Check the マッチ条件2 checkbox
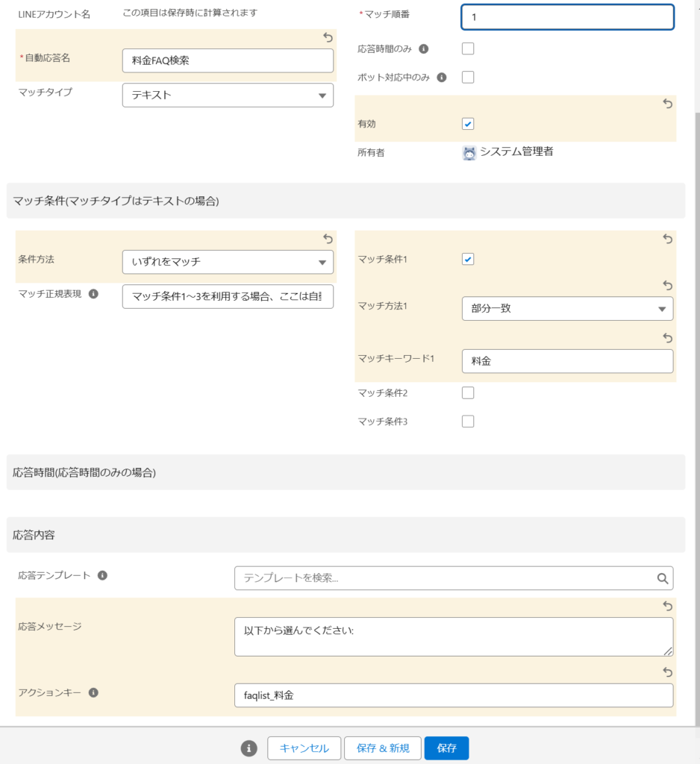The image size is (700, 764). coord(468,393)
